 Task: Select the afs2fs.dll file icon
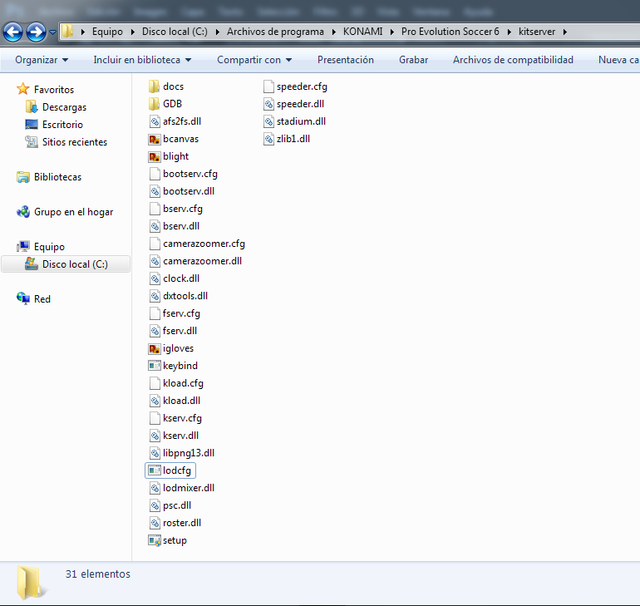tap(155, 122)
